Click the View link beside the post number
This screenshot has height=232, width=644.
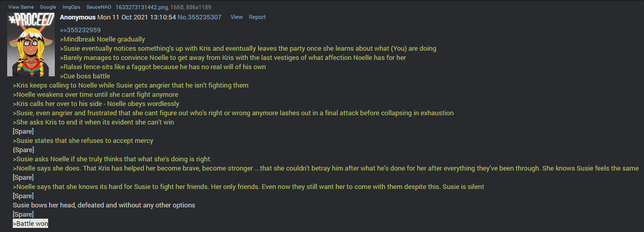click(x=237, y=17)
